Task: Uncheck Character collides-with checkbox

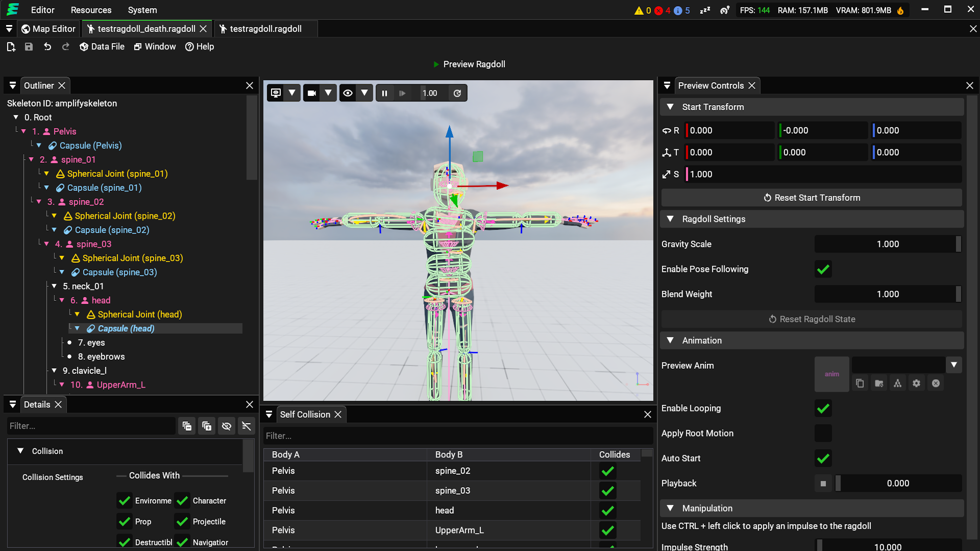Action: click(182, 500)
